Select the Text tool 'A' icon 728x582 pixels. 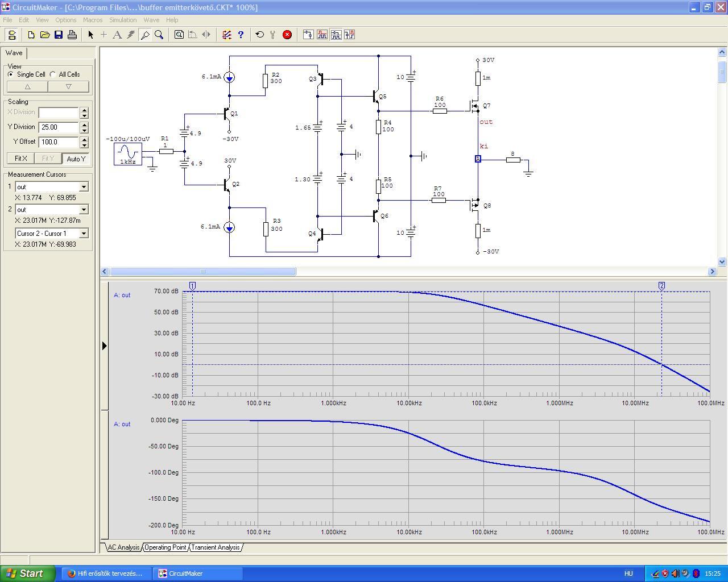117,35
